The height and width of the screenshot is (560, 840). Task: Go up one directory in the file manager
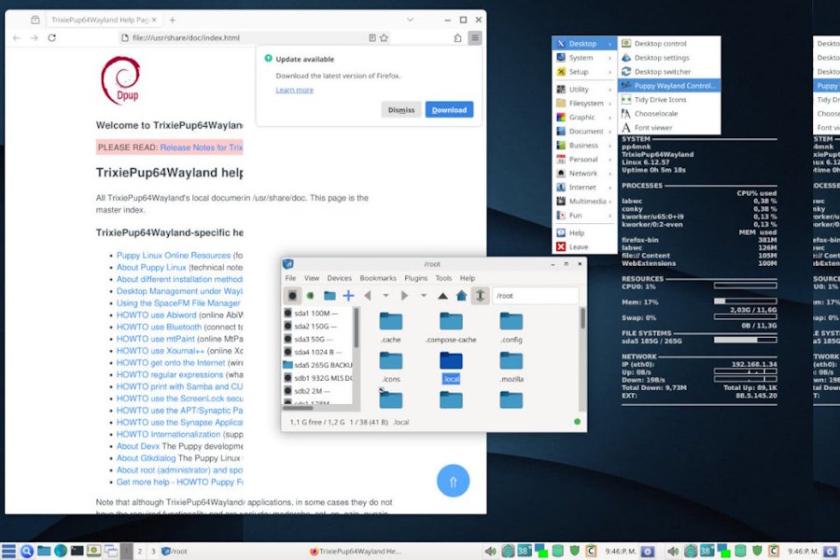[x=443, y=295]
